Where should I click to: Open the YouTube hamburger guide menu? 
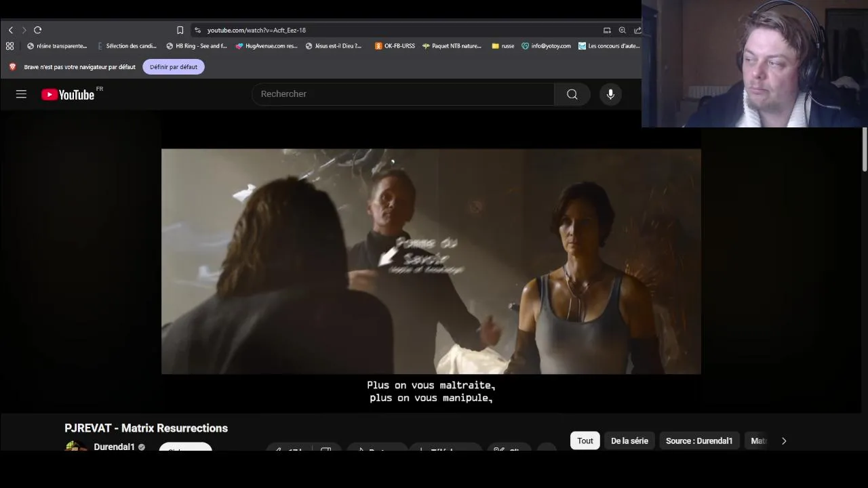point(21,94)
